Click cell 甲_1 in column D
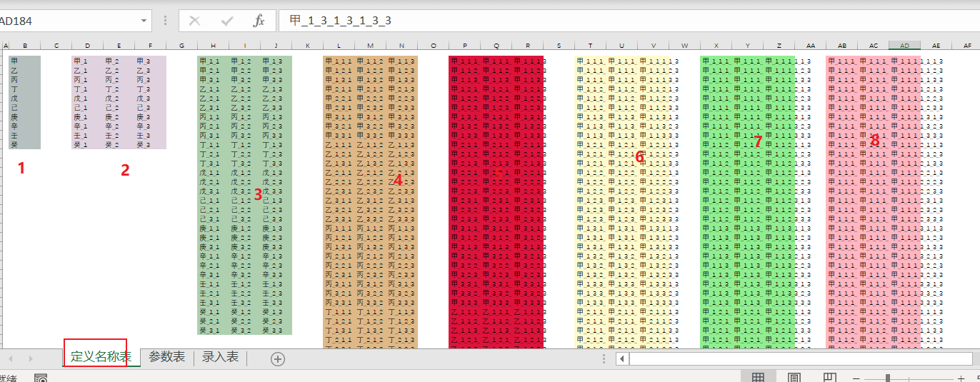The image size is (980, 382). (x=87, y=61)
